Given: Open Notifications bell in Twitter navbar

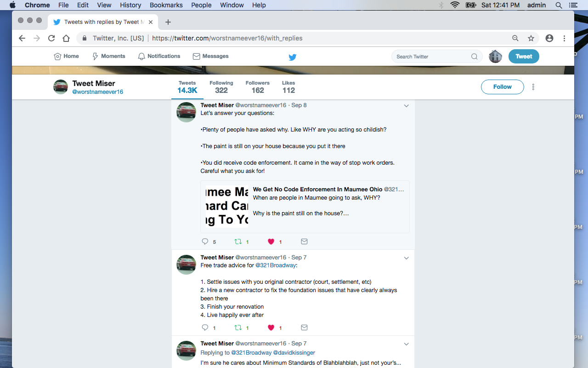Looking at the screenshot, I should pyautogui.click(x=159, y=56).
